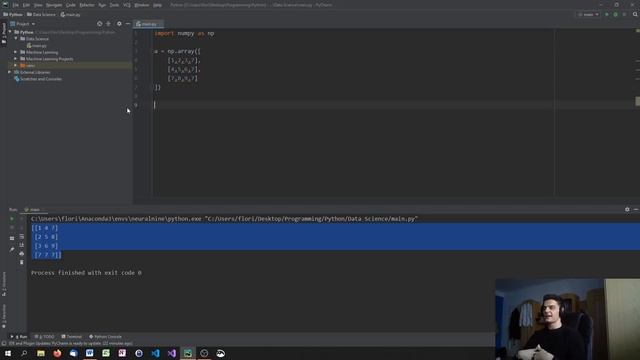Open the Terminal tool window tab
The width and height of the screenshot is (640, 360).
(72, 337)
